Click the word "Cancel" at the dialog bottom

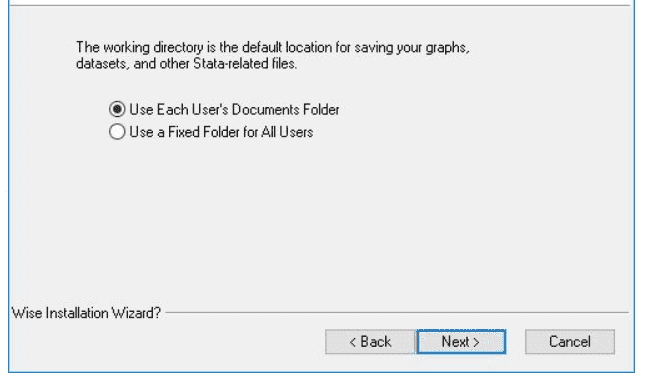(x=570, y=341)
